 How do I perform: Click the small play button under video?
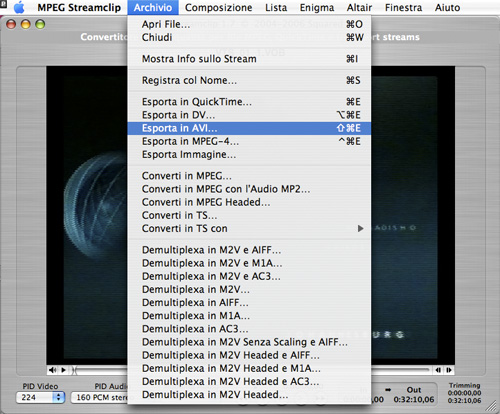click(63, 370)
